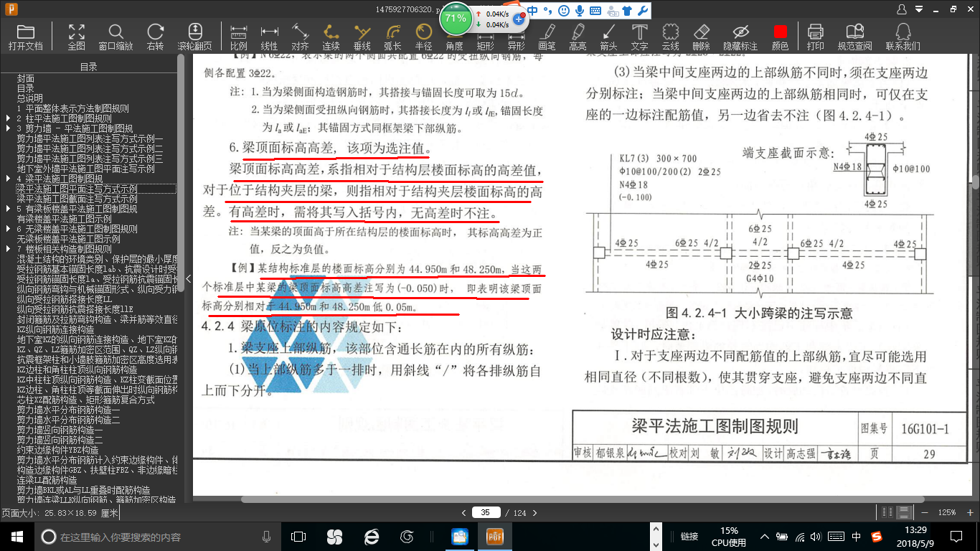Select the 异形 irregular shape tool

516,37
